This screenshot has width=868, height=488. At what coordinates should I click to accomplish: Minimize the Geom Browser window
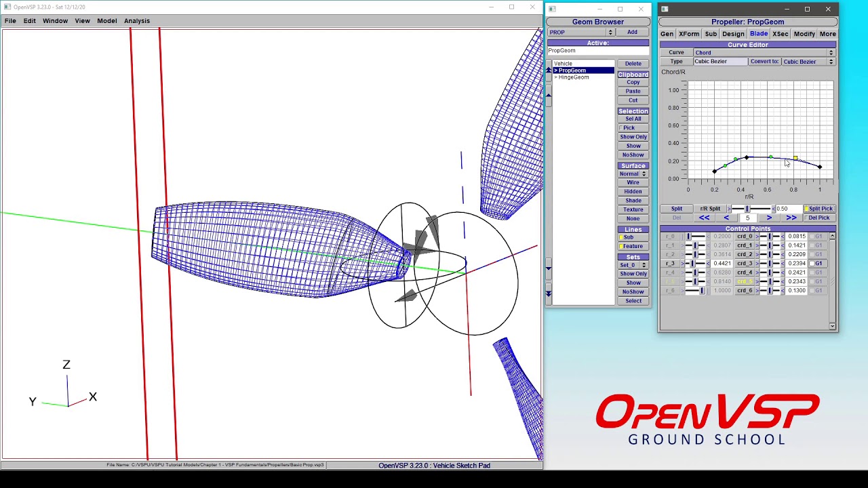[599, 9]
